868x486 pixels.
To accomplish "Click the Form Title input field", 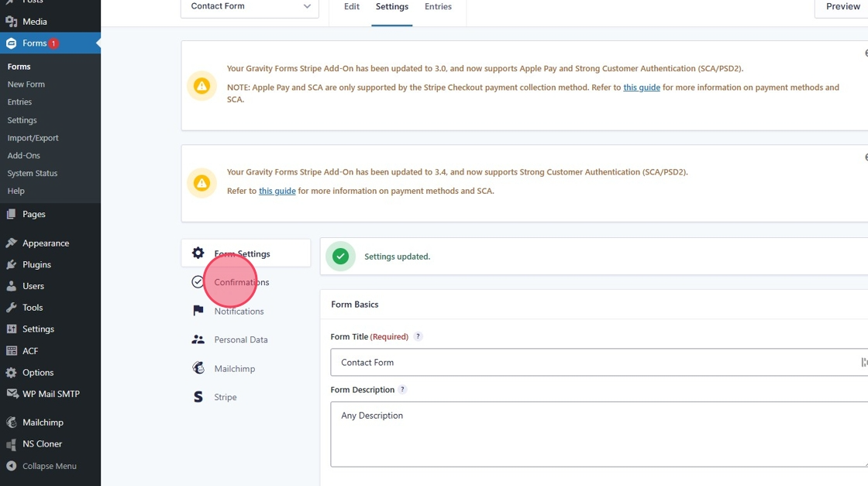I will pos(599,362).
